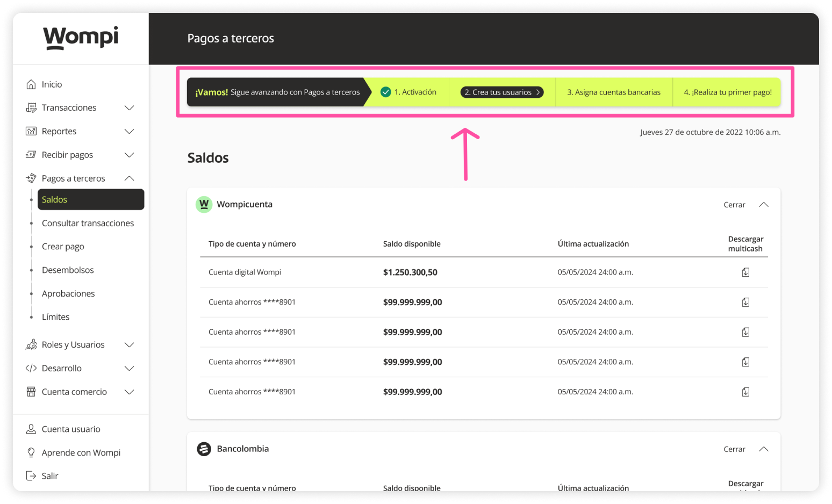Screen dimensions: 832x504
Task: Download multicash for the first Cuenta ahorros row
Action: coord(745,302)
